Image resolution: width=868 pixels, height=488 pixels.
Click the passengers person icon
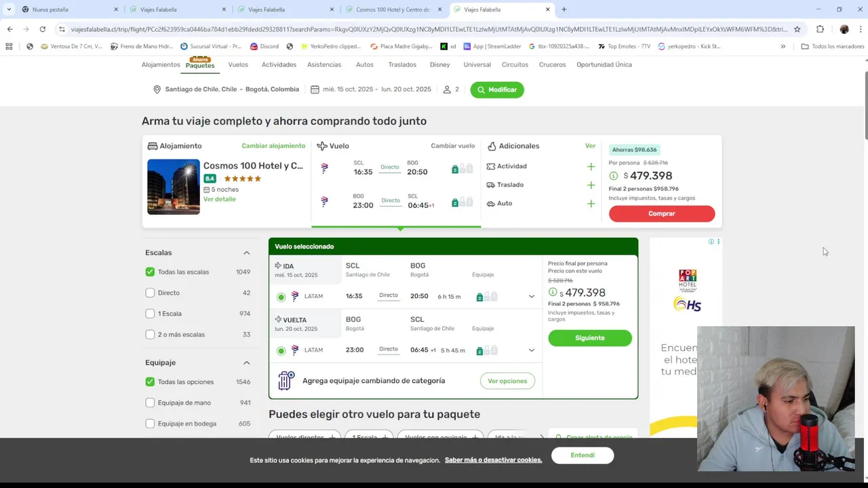point(447,89)
